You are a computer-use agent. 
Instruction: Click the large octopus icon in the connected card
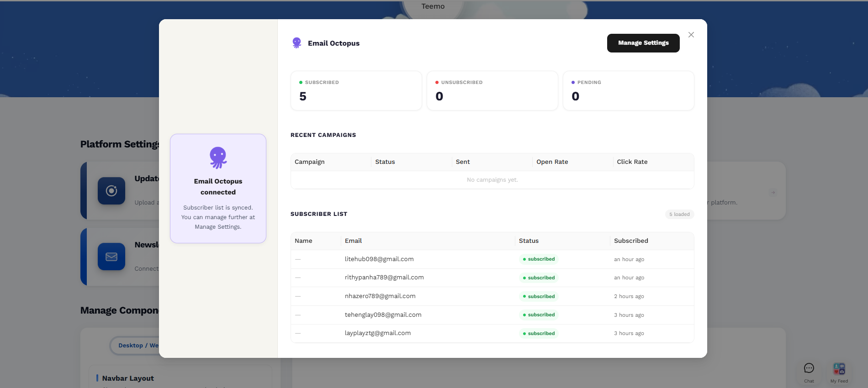coord(218,157)
